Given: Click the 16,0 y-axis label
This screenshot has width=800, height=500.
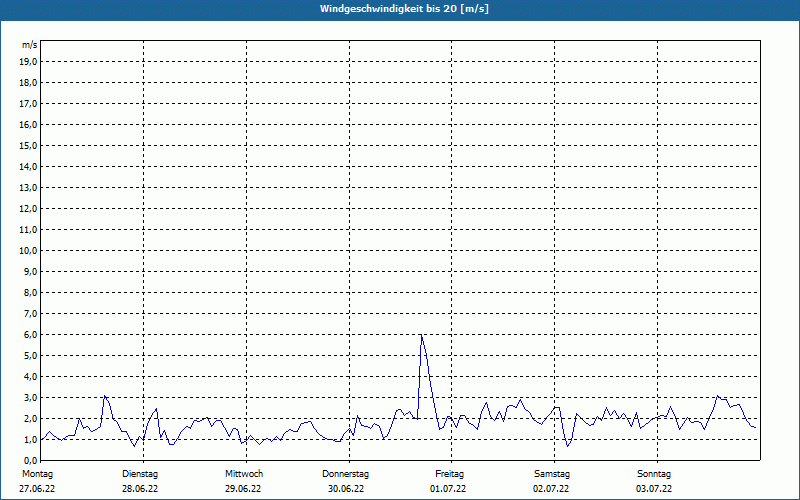Looking at the screenshot, I should pos(28,124).
